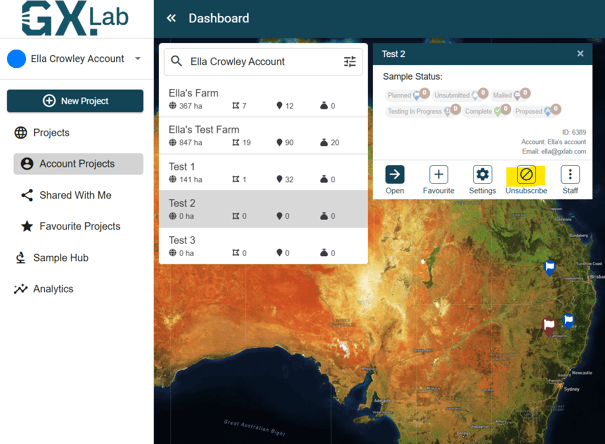Open Staff menu with three dots
This screenshot has width=605, height=444.
(570, 175)
